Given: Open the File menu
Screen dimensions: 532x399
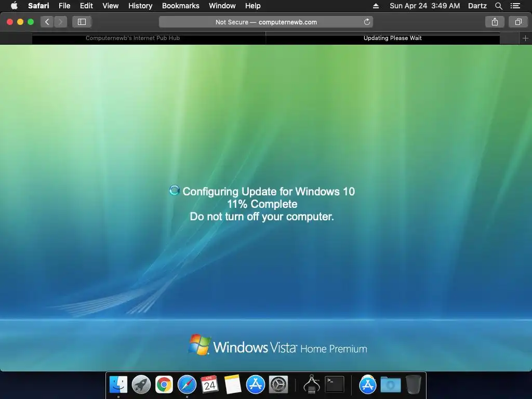Looking at the screenshot, I should (64, 6).
